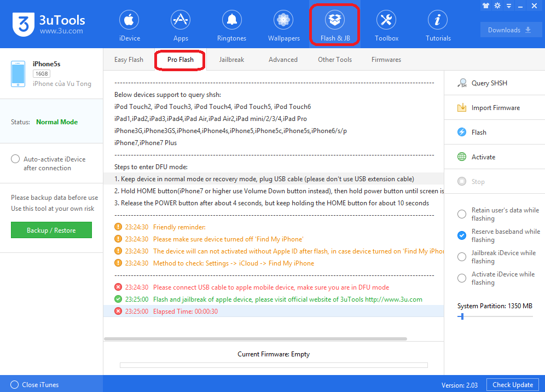Switch to the Pro Flash tab
Screen dimensions: 545x392
(179, 59)
